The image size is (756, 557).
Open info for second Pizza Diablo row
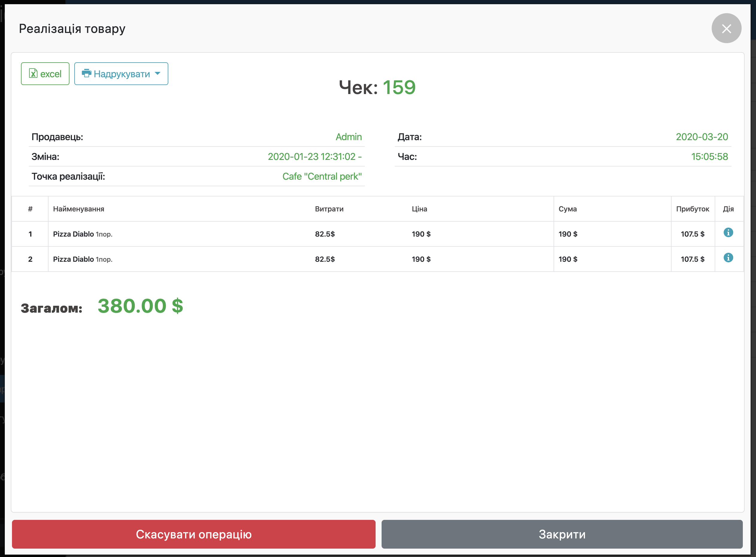coord(728,258)
